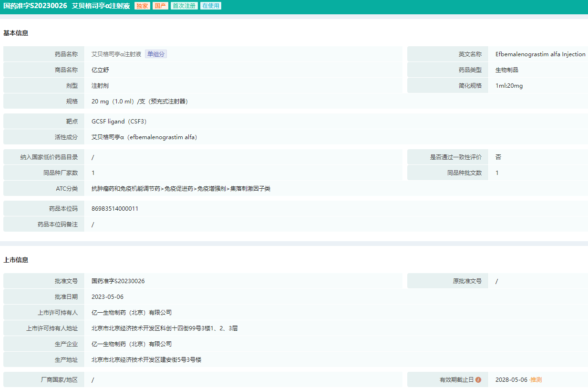The width and height of the screenshot is (588, 388).
Task: Click the 纳入国家低价药品目录 label
Action: point(49,157)
